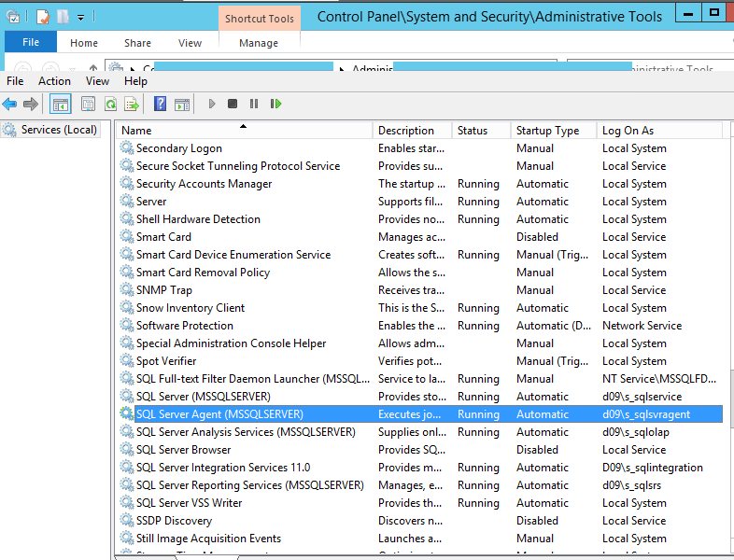Screen dimensions: 734x560
Task: Click the Back arrow in Services toolbar
Action: [9, 104]
